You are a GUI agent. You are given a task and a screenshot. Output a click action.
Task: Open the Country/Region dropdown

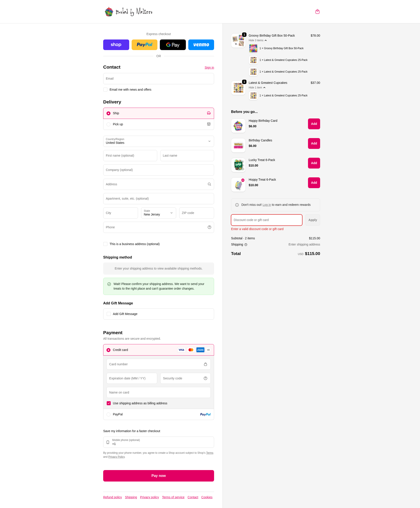(158, 141)
